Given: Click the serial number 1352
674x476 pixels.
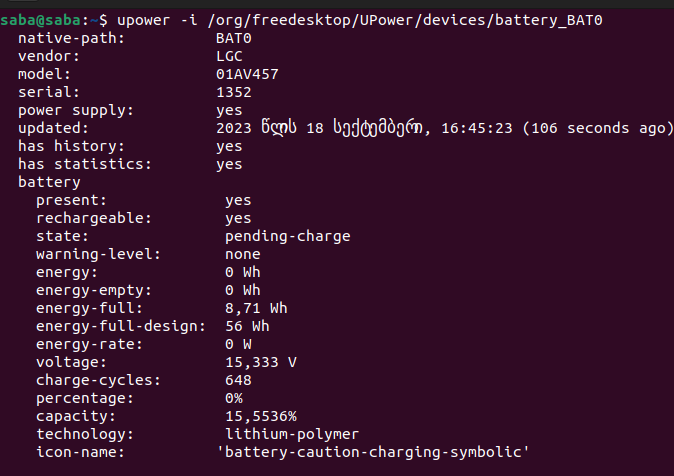Looking at the screenshot, I should 234,92.
